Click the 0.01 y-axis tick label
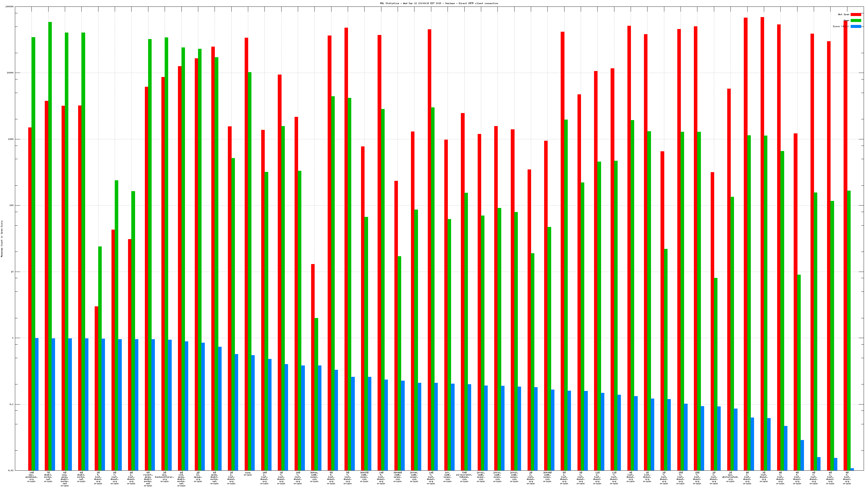 point(11,470)
